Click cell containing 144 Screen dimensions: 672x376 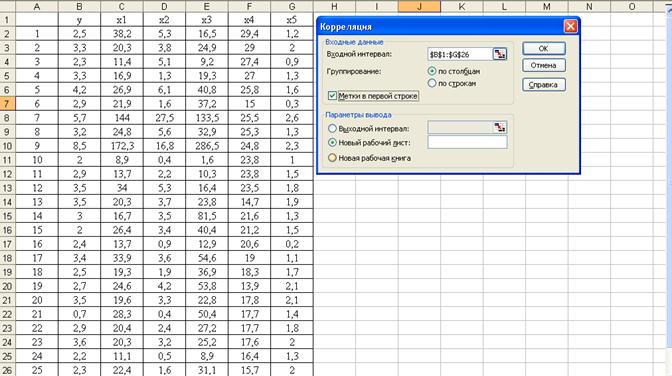point(122,118)
